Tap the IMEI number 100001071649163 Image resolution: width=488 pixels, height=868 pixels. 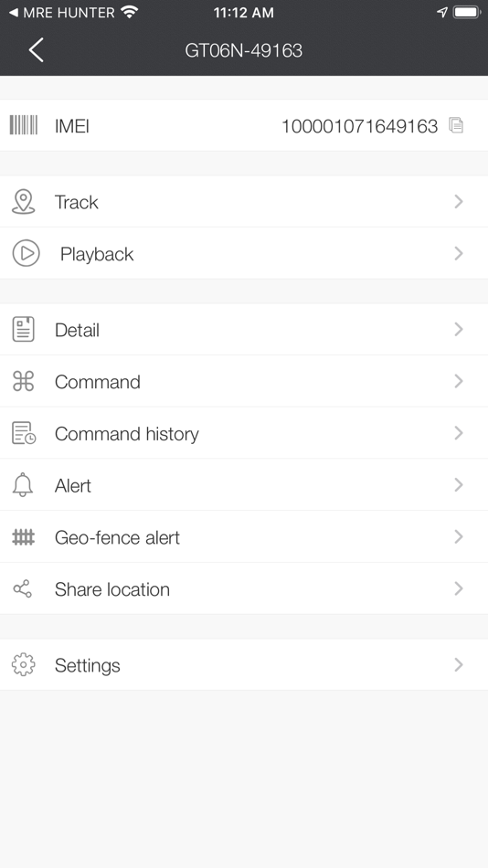[359, 126]
